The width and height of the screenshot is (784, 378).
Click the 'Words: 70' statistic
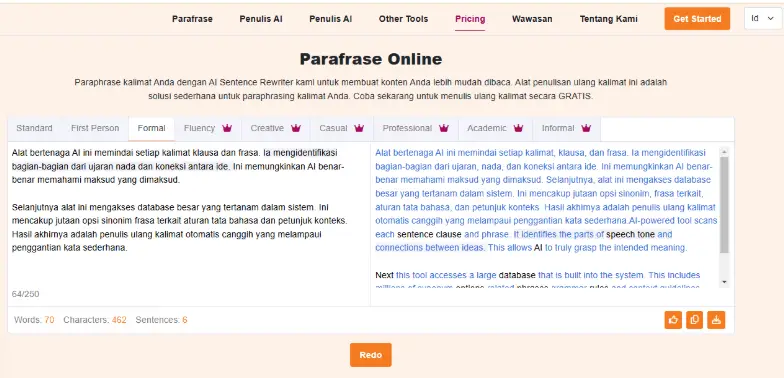34,320
